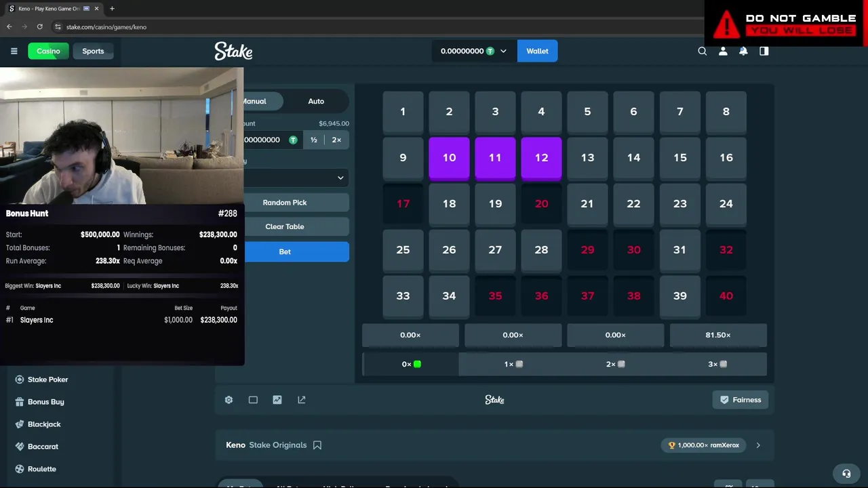This screenshot has width=868, height=488.
Task: Open the Sports section
Action: [x=93, y=51]
